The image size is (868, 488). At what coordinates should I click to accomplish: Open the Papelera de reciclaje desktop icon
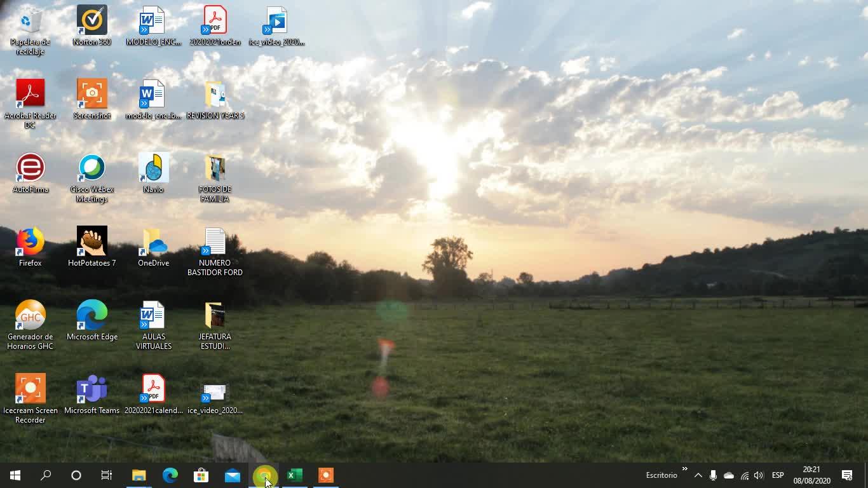pyautogui.click(x=30, y=30)
